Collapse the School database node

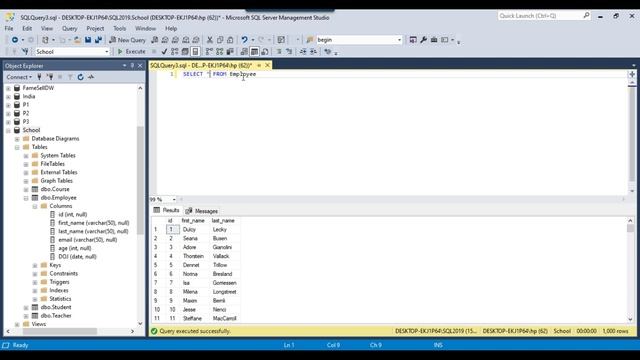click(x=8, y=131)
